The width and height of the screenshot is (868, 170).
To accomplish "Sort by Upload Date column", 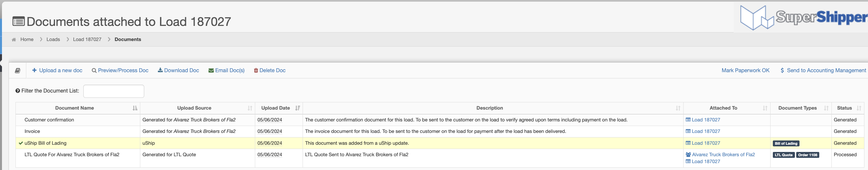I will click(x=279, y=108).
